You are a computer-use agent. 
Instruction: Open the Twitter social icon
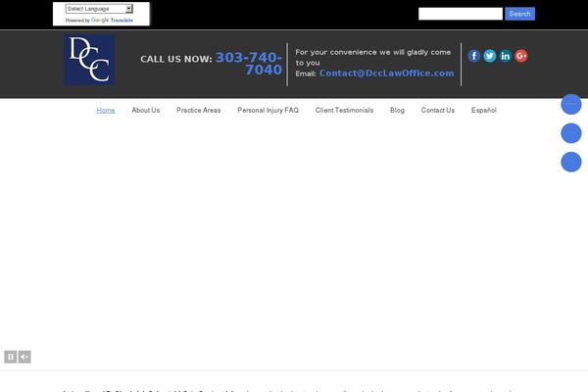[x=490, y=56]
